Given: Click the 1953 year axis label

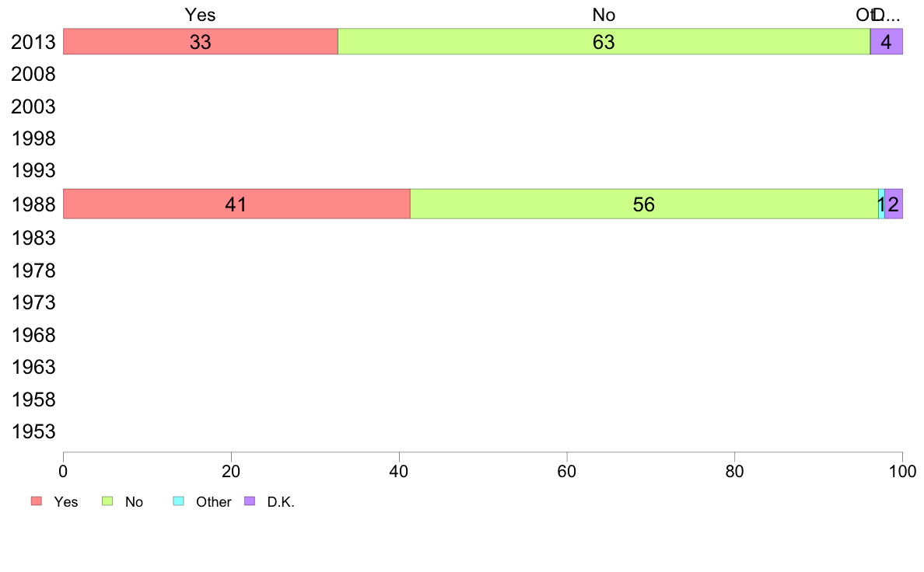Looking at the screenshot, I should tap(33, 432).
